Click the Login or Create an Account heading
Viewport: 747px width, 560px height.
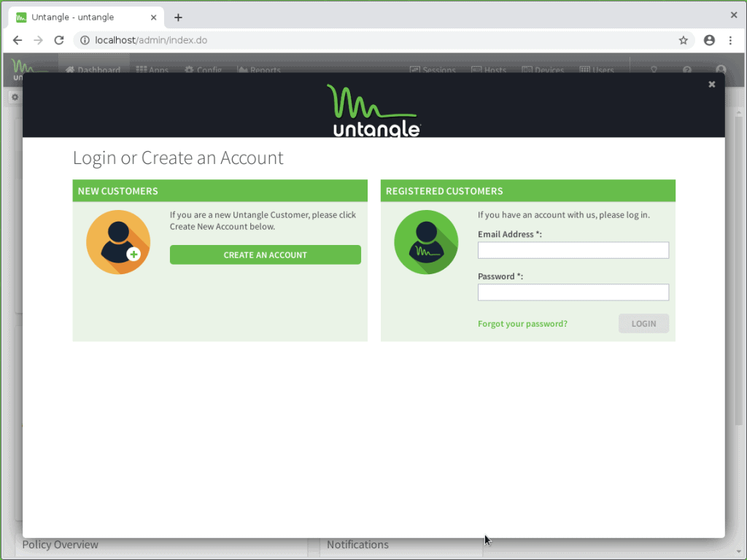(178, 157)
